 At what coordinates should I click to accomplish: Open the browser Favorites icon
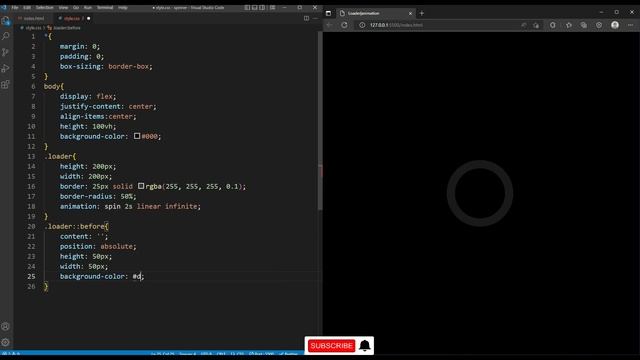569,25
